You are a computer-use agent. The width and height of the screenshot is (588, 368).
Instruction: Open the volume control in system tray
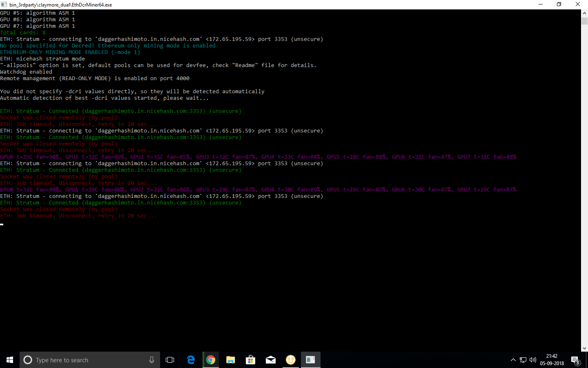click(x=533, y=360)
